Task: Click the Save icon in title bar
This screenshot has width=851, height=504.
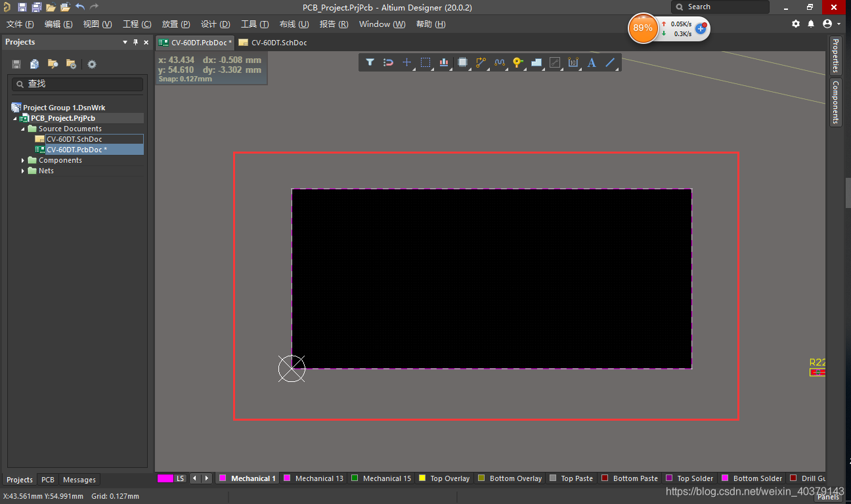Action: click(22, 7)
